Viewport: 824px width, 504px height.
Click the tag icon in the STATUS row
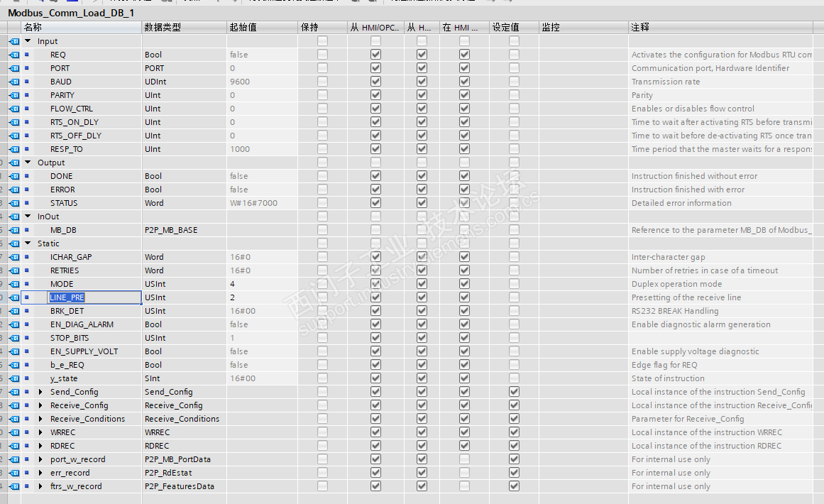point(14,203)
